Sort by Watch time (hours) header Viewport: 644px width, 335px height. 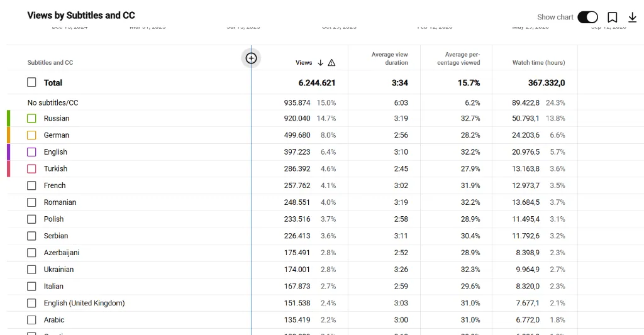(x=538, y=63)
